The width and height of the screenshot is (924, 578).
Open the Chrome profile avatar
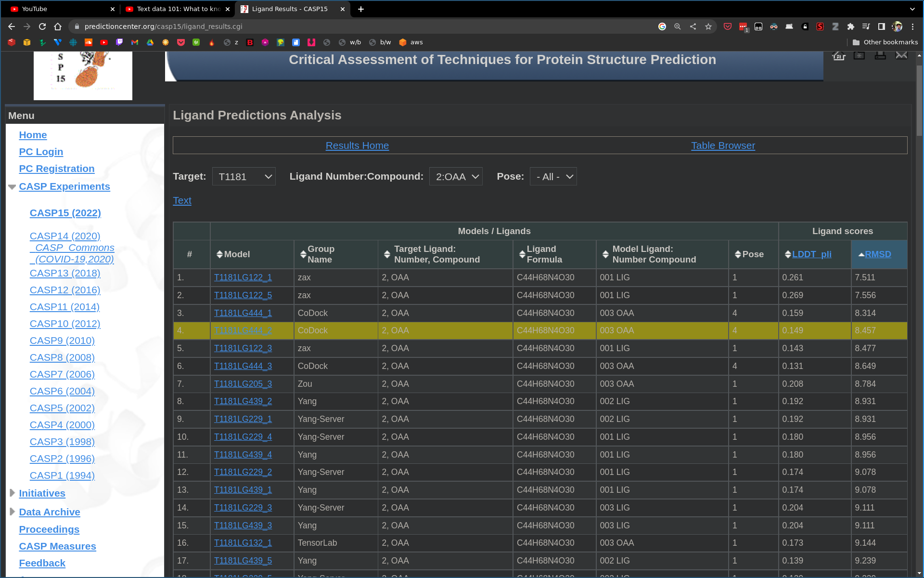tap(897, 26)
